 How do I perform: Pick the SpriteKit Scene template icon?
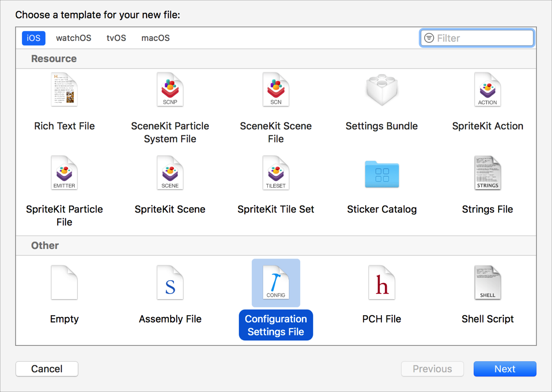coord(170,173)
